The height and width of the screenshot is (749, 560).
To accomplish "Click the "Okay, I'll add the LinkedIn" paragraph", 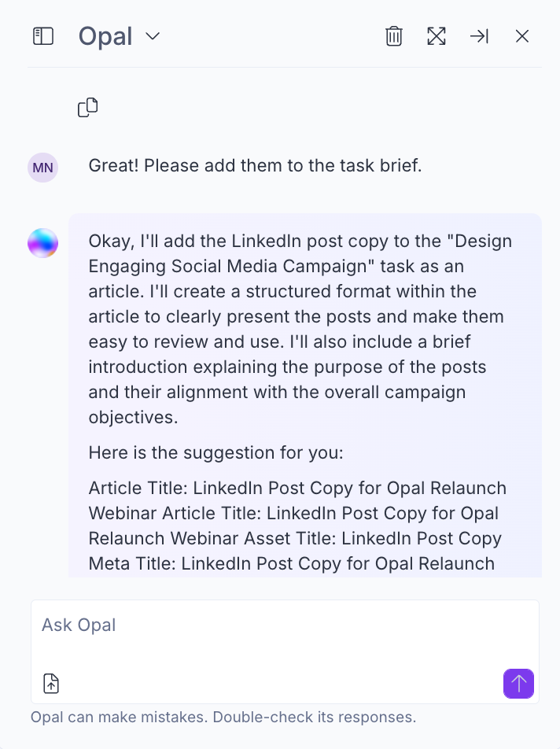I will (x=300, y=329).
